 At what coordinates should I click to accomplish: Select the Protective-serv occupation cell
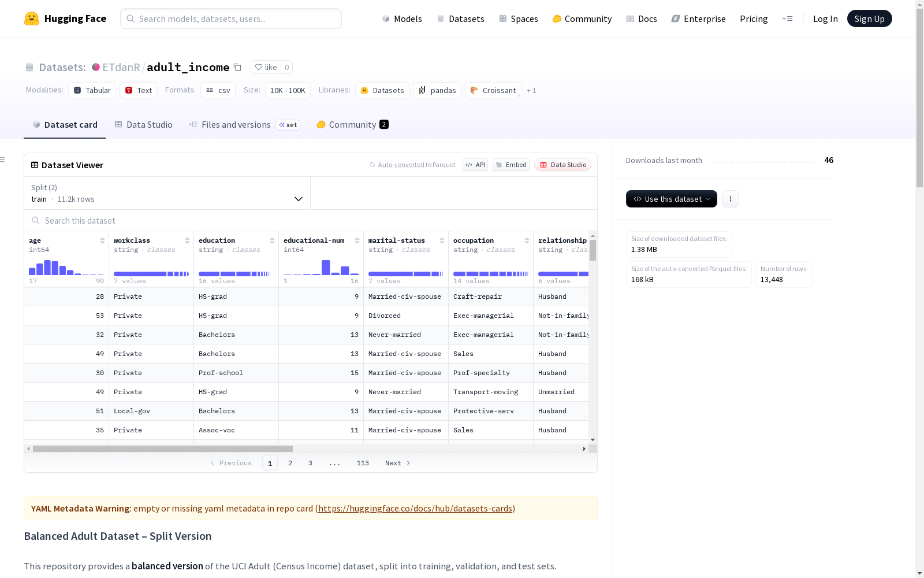491,411
